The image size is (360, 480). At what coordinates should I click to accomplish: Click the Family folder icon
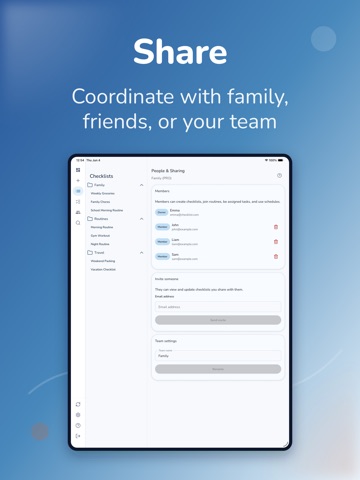90,185
